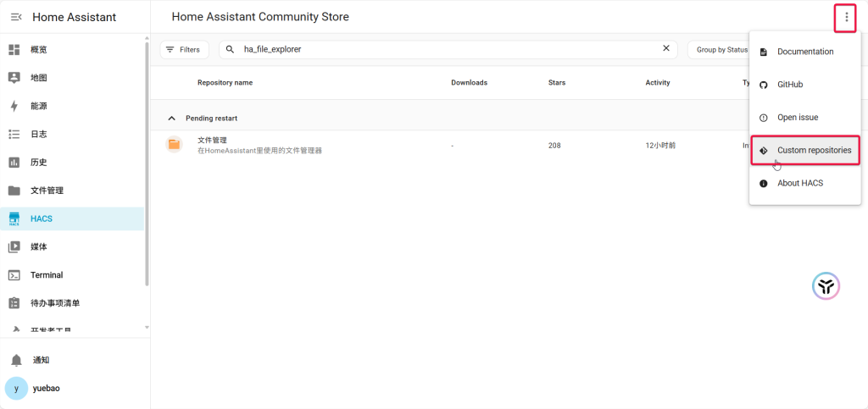Sort by Repository name column
Screen dimensions: 868x409
point(225,83)
